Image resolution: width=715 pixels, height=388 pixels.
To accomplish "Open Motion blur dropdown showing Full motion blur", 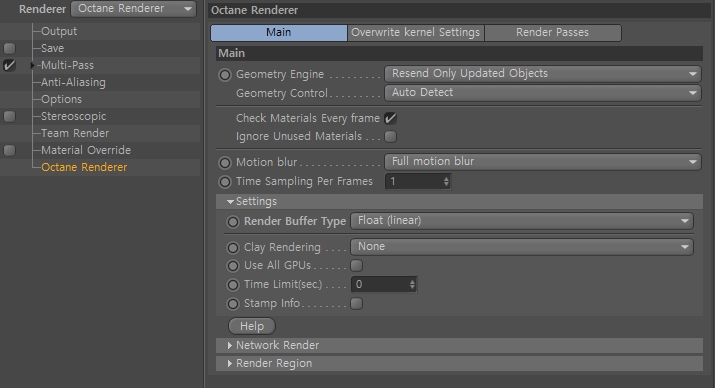I will pos(543,162).
